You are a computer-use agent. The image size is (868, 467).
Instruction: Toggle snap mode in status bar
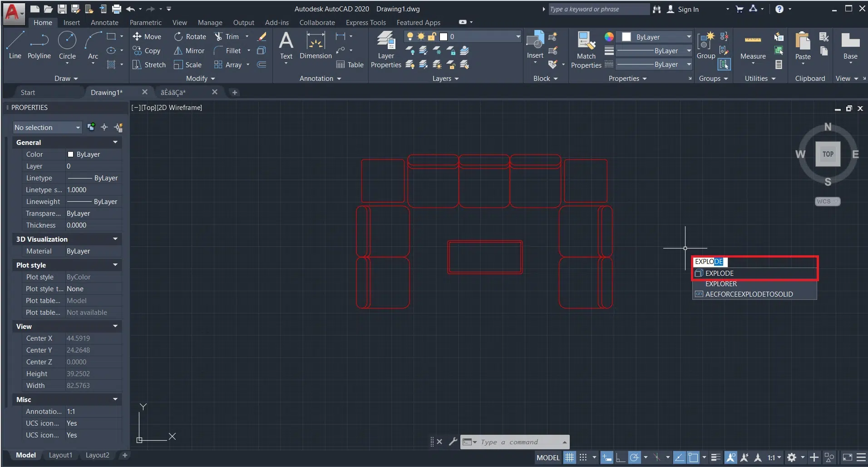[583, 457]
